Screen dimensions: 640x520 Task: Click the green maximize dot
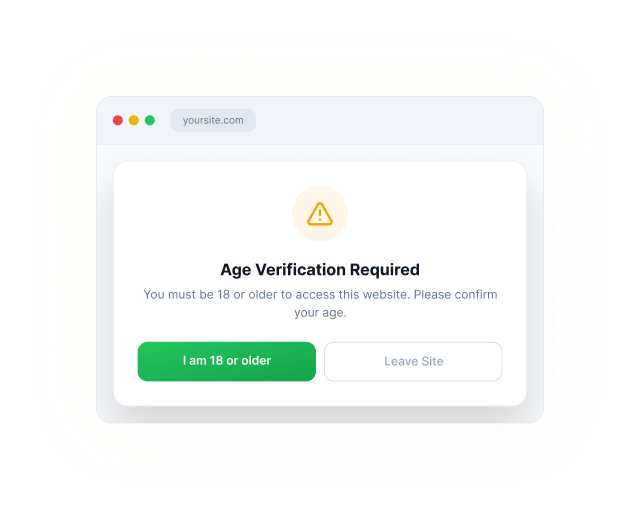click(x=150, y=120)
